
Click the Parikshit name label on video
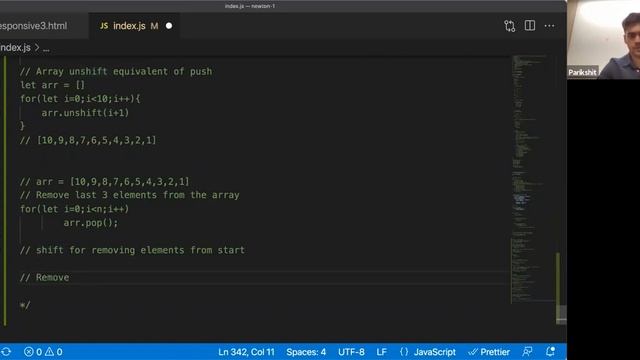pyautogui.click(x=582, y=72)
